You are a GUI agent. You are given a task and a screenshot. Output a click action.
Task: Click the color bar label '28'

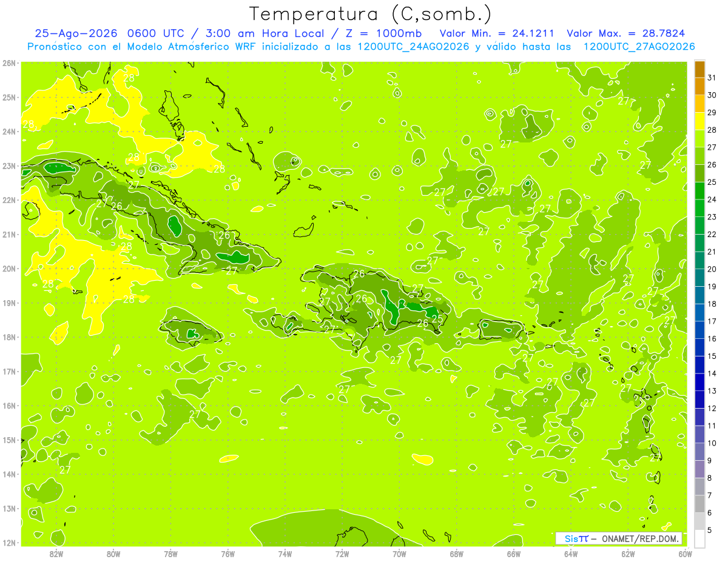pos(712,130)
